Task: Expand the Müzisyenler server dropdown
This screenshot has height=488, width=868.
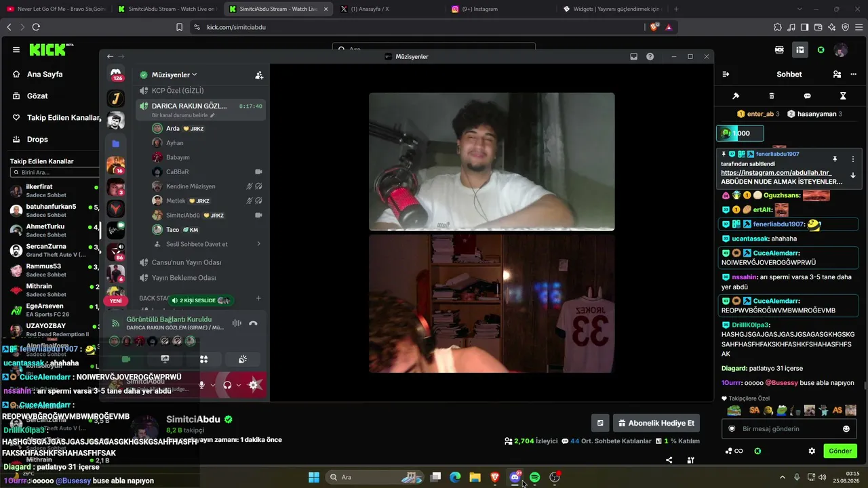Action: [174, 75]
